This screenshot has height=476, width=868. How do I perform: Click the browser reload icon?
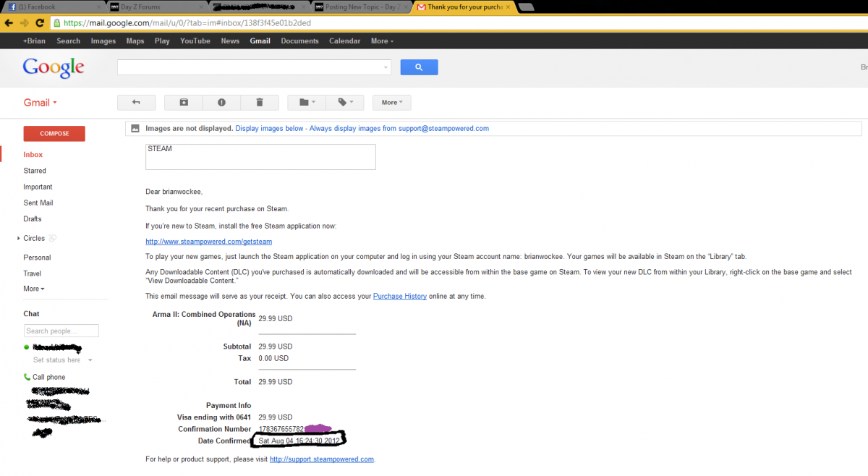click(39, 22)
